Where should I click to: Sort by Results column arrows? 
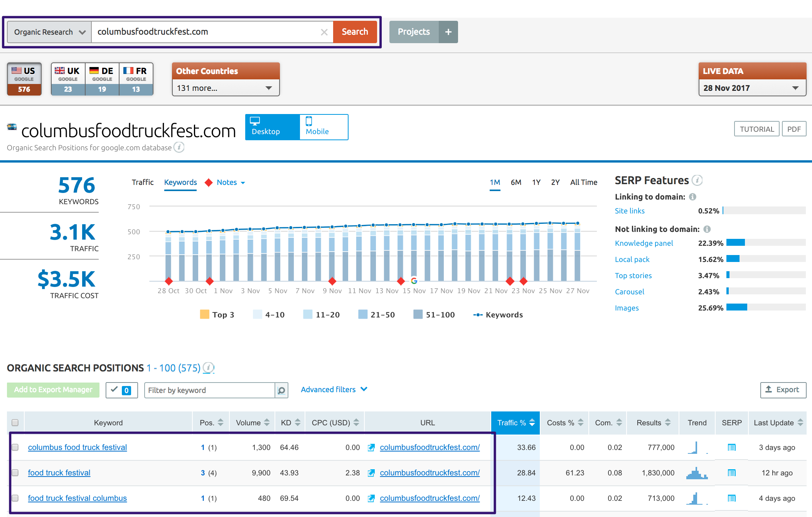668,423
